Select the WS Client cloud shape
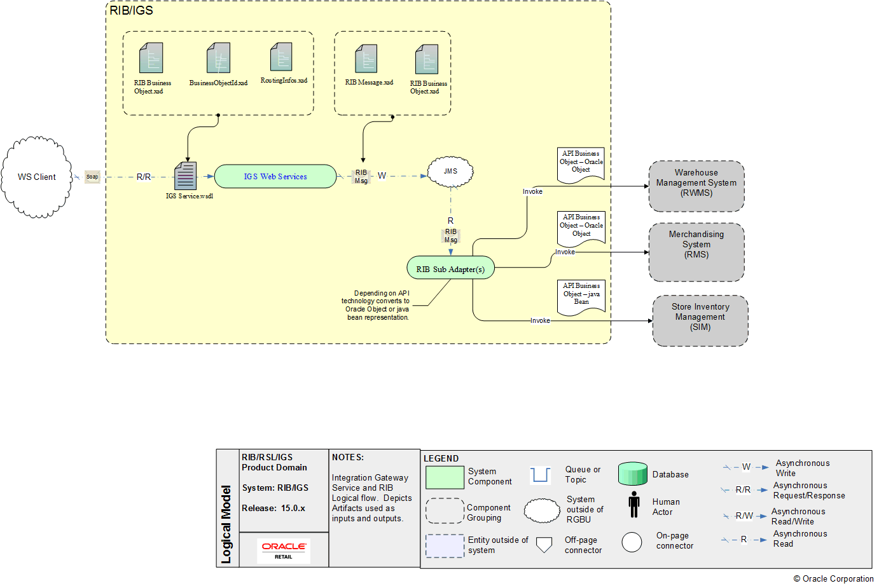This screenshot has height=588, width=879. click(37, 177)
